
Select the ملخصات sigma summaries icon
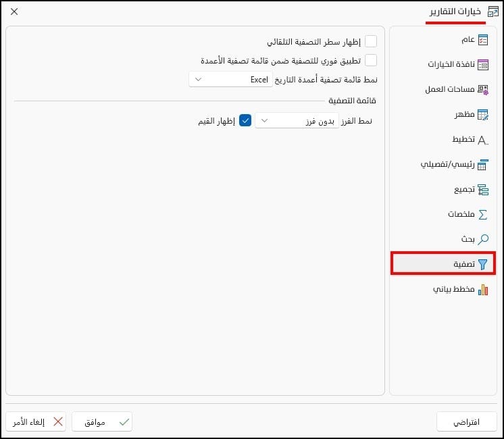483,214
